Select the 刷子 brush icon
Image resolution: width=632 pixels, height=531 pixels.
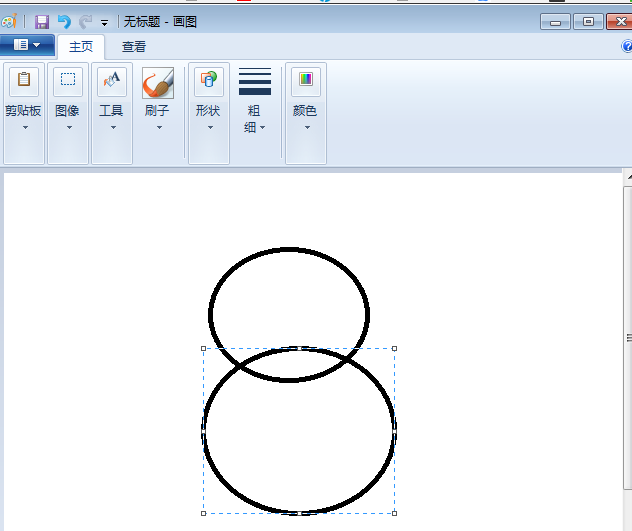(158, 83)
